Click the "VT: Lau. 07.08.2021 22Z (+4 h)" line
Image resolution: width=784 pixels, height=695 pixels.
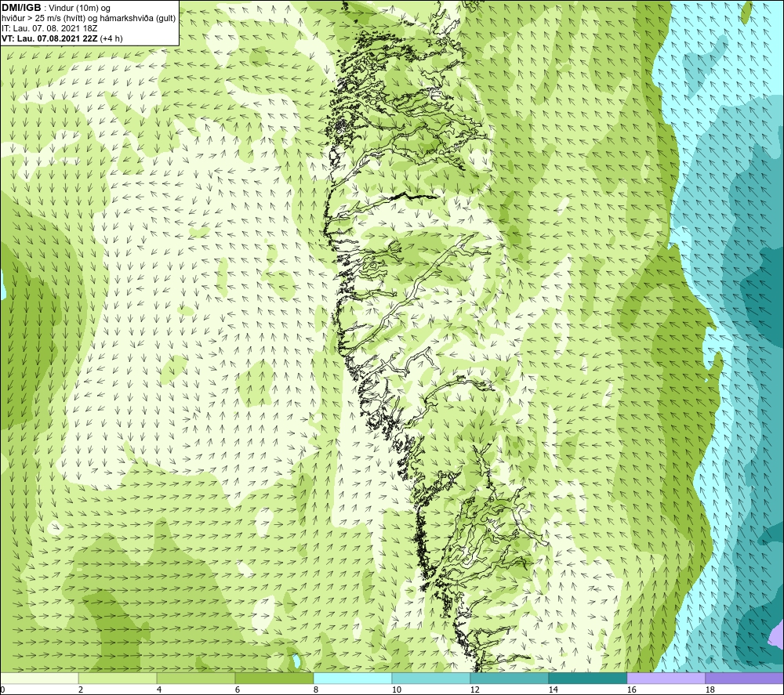pyautogui.click(x=62, y=38)
